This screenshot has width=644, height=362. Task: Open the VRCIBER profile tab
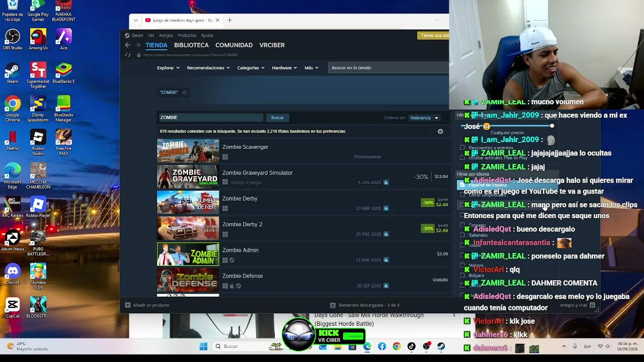coord(272,45)
